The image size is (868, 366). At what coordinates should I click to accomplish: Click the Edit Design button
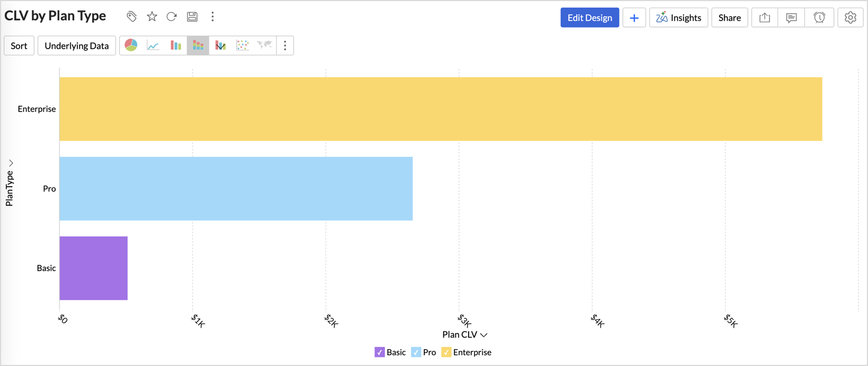point(589,18)
